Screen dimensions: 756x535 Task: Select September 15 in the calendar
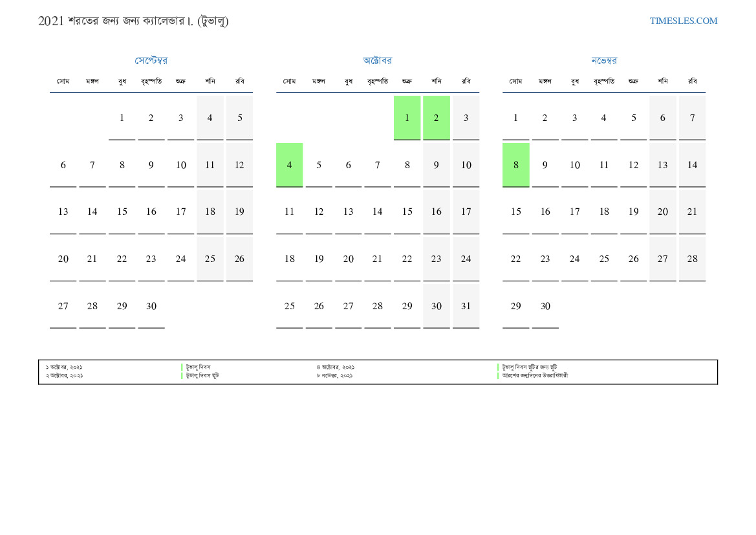[x=122, y=212]
